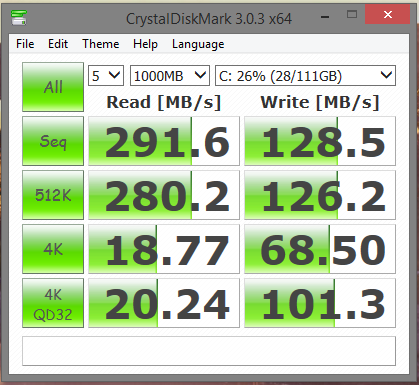Click the CrystalDiskMark 3.0.3 x64 window title
419x385 pixels.
click(209, 19)
